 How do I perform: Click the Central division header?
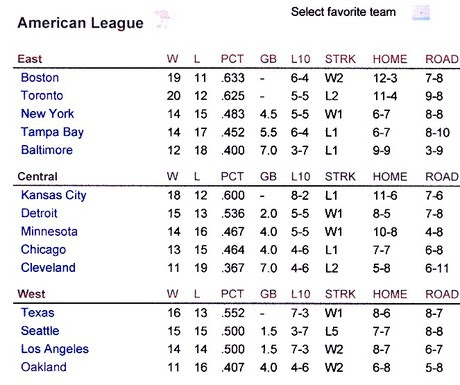[x=37, y=176]
